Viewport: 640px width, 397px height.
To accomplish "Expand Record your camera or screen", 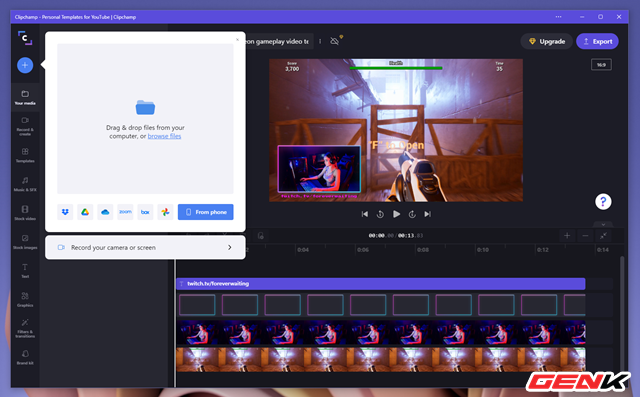I will click(145, 248).
